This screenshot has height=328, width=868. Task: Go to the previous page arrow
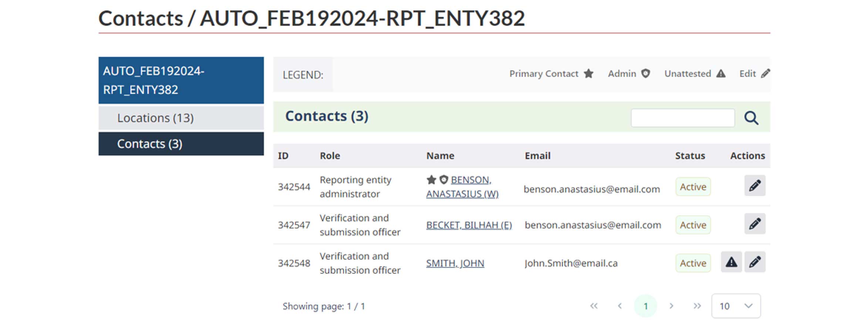tap(620, 306)
